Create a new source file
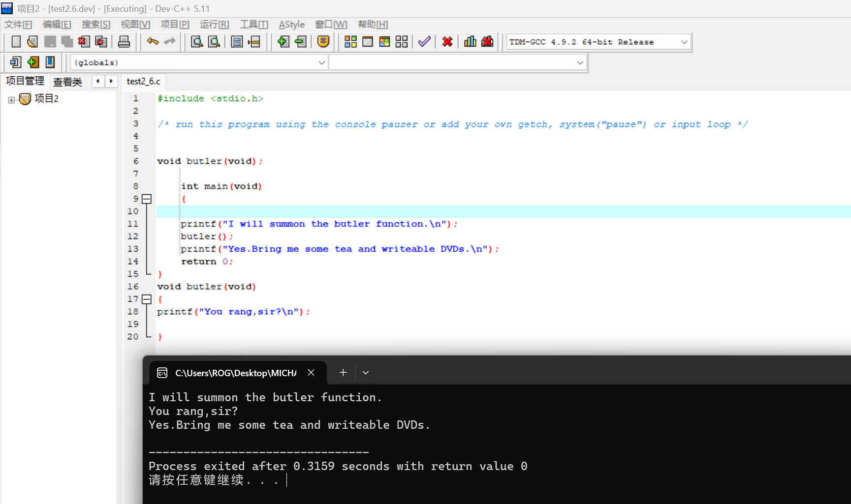The image size is (851, 504). (x=16, y=42)
